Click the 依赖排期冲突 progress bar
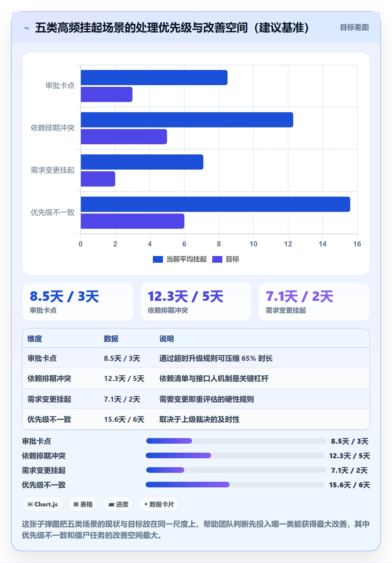This screenshot has width=392, height=563. tap(235, 455)
